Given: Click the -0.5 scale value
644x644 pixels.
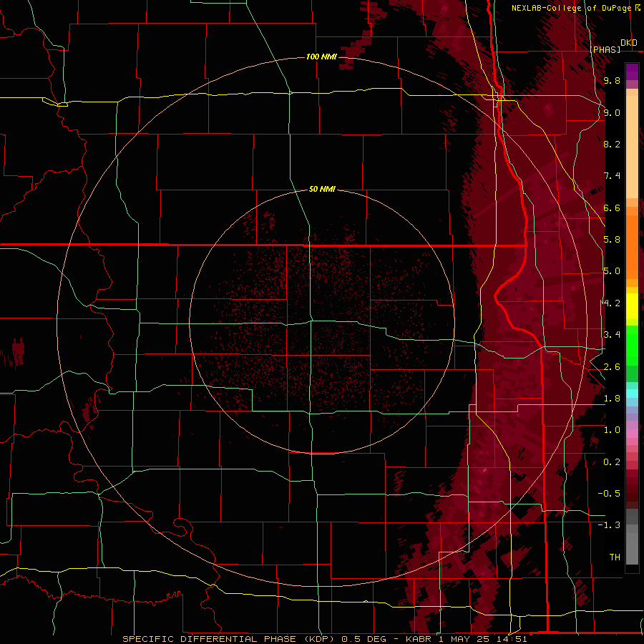Looking at the screenshot, I should click(609, 494).
